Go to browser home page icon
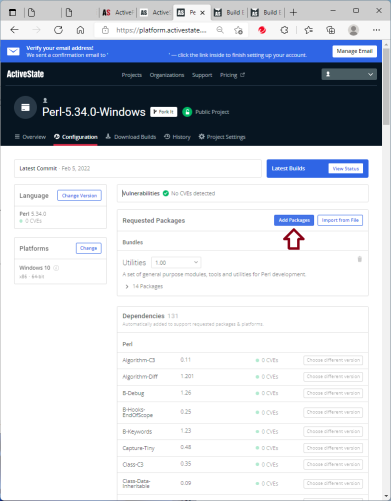 click(x=80, y=30)
